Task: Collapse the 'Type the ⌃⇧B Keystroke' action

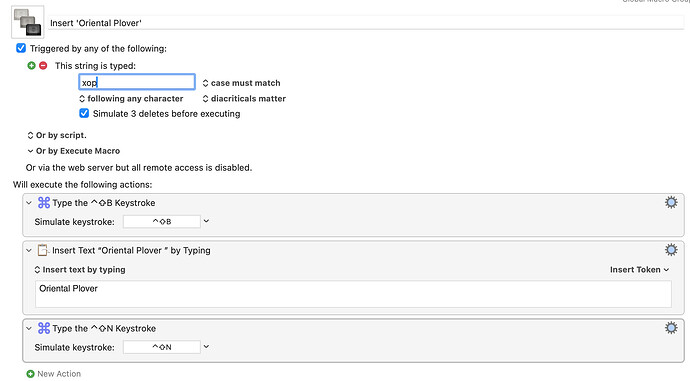Action: coord(29,203)
